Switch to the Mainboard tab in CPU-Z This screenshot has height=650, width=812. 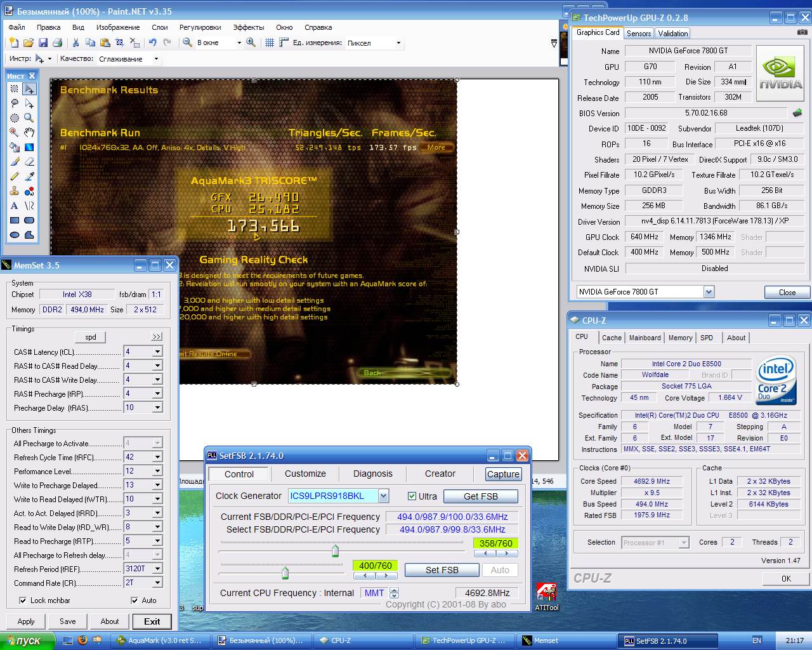(645, 338)
